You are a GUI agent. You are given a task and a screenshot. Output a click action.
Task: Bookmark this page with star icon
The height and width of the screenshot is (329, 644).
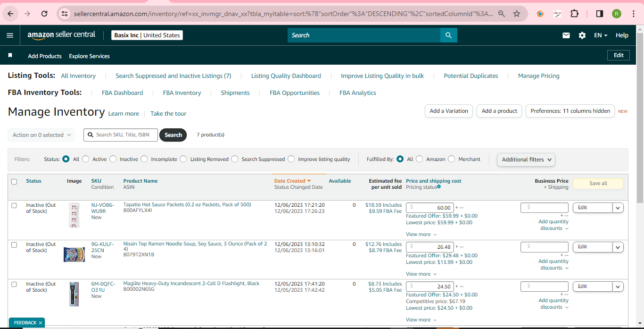click(x=517, y=14)
